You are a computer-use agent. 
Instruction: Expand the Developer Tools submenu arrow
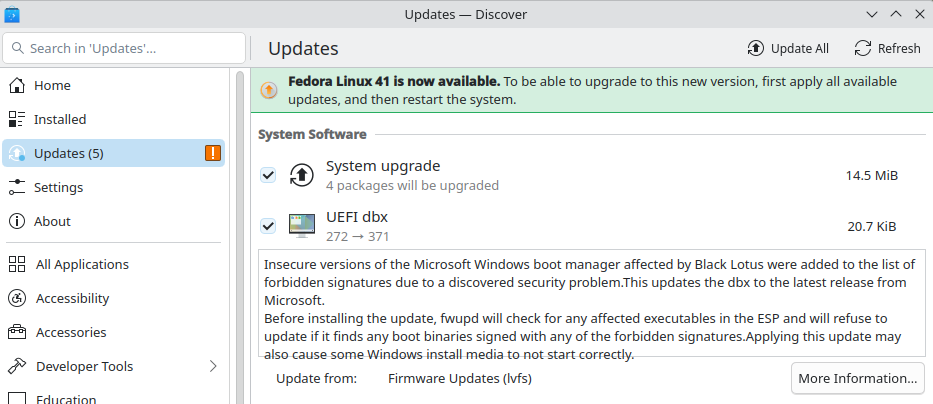pyautogui.click(x=213, y=366)
